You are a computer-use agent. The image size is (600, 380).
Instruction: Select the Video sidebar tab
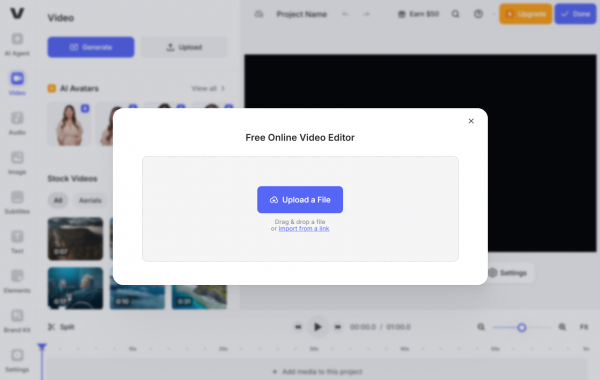click(17, 84)
